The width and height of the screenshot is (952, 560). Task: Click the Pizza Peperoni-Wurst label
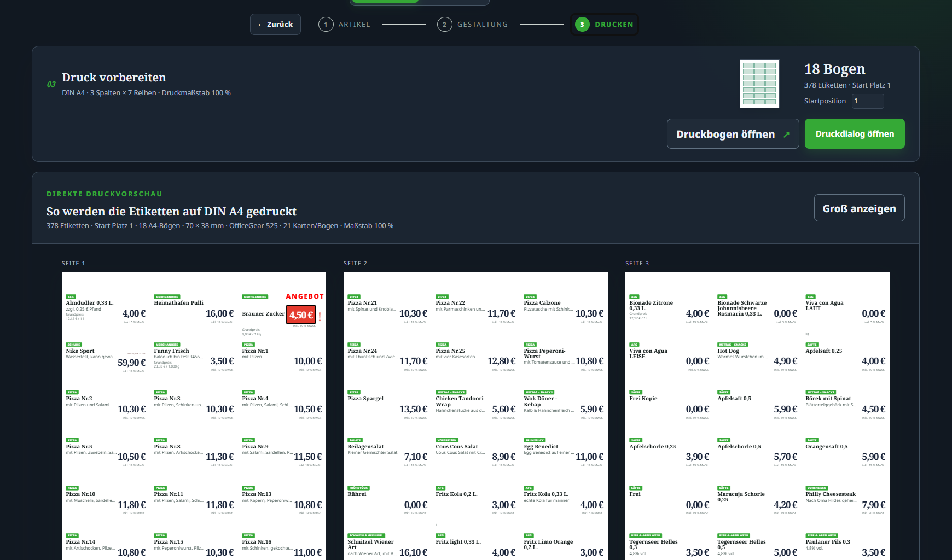[x=544, y=353]
